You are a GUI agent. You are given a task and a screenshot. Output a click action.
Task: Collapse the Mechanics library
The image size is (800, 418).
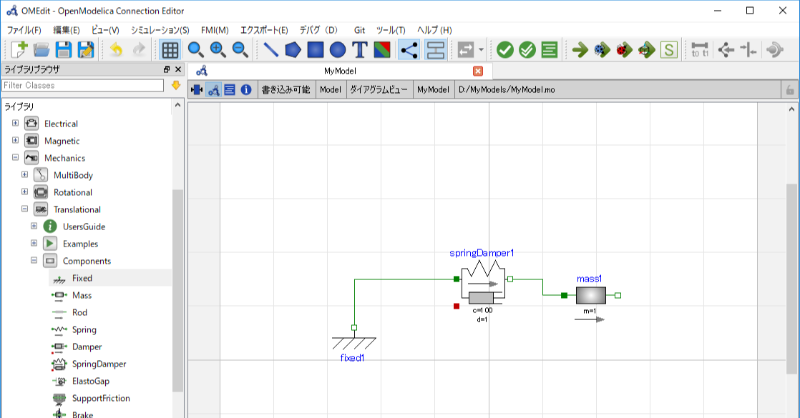[x=15, y=157]
